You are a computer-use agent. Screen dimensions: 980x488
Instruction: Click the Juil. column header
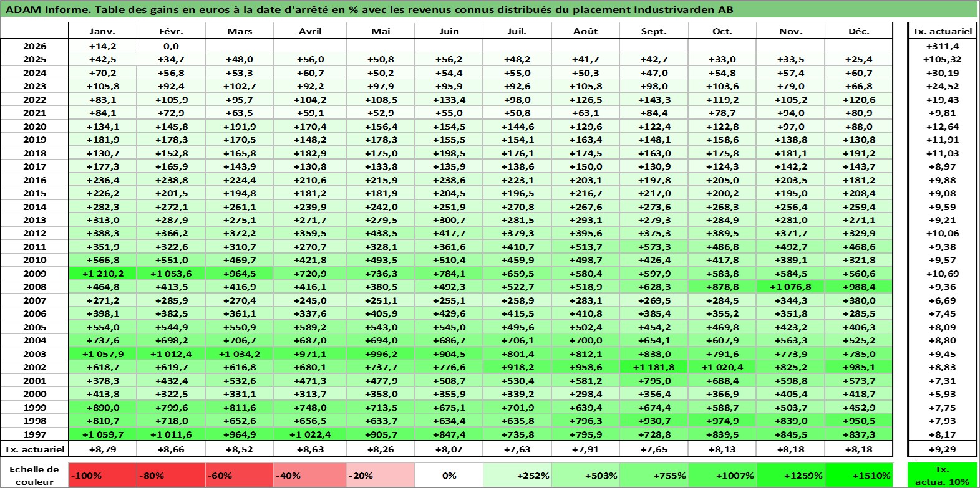(x=517, y=31)
